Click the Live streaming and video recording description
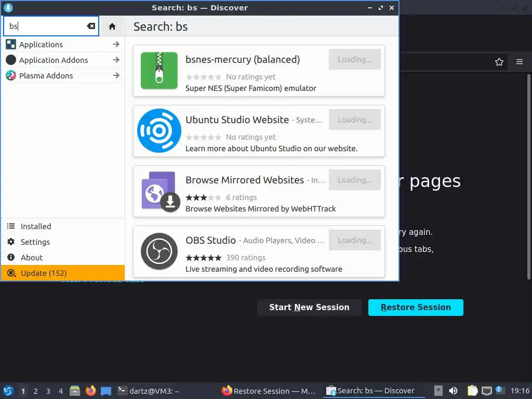 [263, 269]
